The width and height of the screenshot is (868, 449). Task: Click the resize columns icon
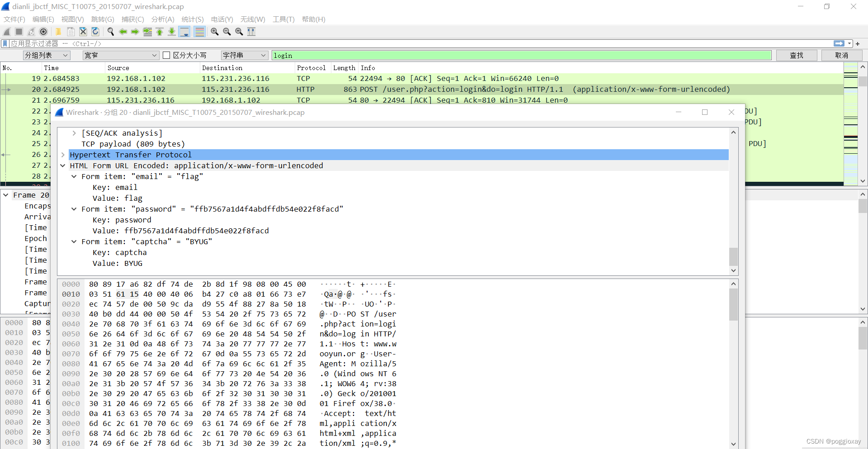coord(251,32)
